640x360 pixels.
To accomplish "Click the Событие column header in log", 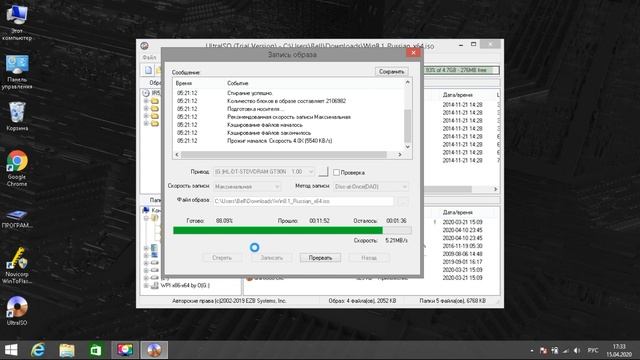I will click(x=238, y=83).
